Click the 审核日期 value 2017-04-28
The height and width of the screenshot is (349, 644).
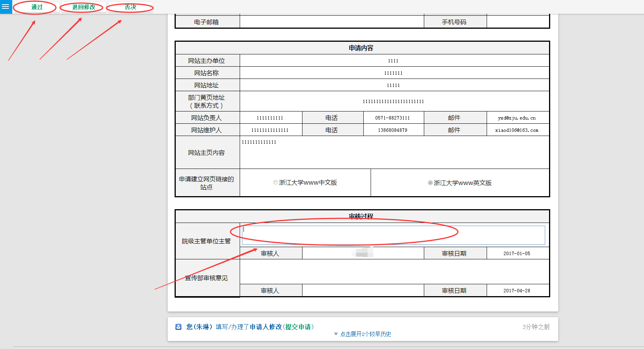(517, 291)
